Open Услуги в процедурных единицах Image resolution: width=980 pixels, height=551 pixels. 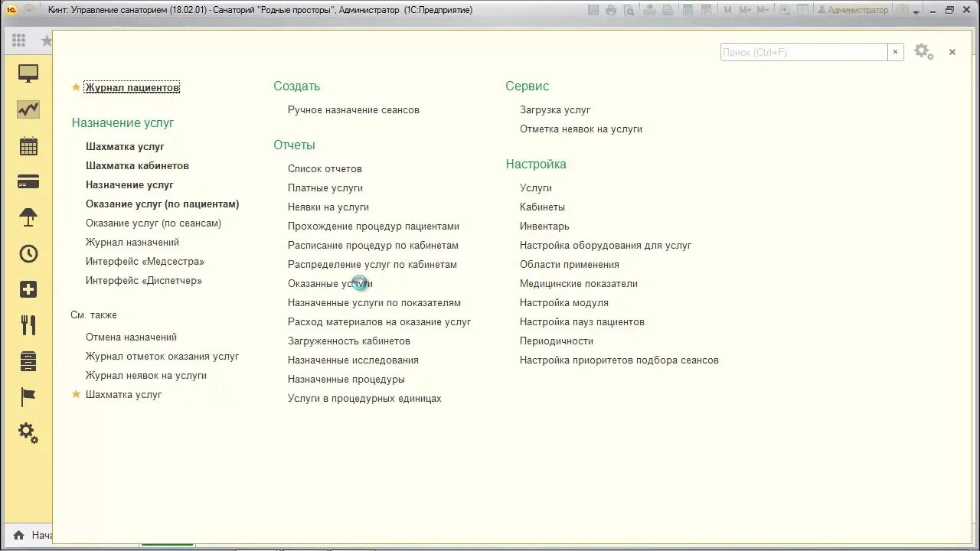tap(364, 398)
